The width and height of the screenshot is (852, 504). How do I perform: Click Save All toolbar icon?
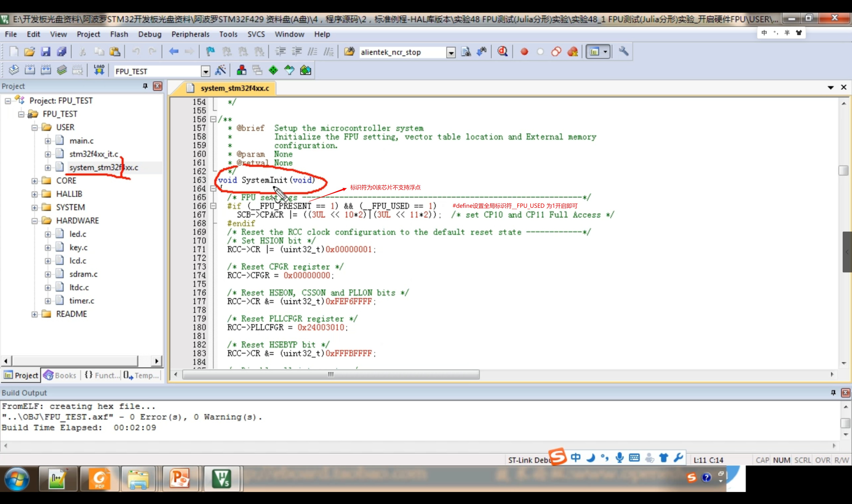pyautogui.click(x=62, y=52)
